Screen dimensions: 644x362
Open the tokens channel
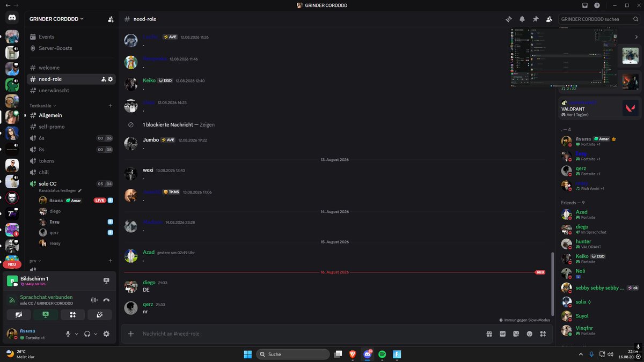click(71, 161)
